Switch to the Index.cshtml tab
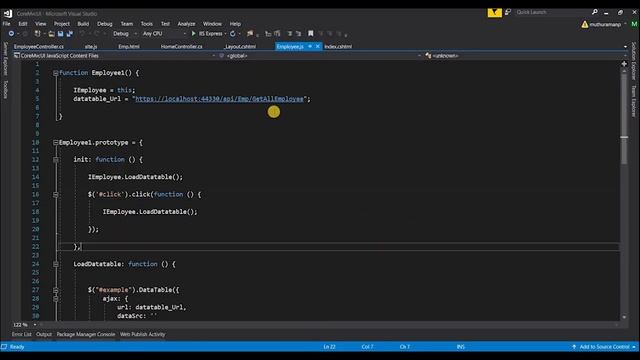This screenshot has height=360, width=640. click(338, 47)
